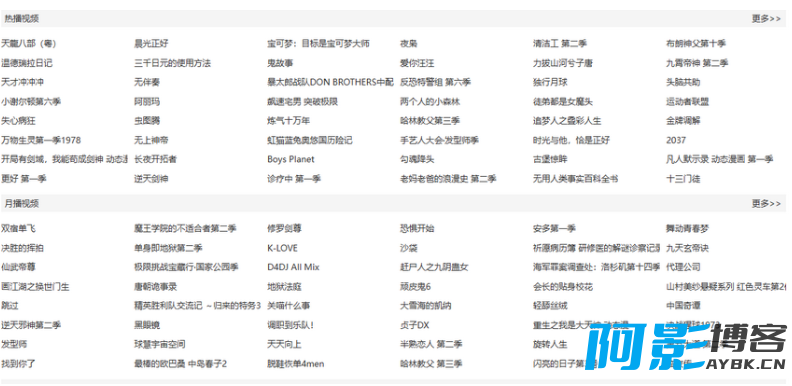
Task: Open the 天龍八部（粤）video link
Action: click(x=29, y=43)
